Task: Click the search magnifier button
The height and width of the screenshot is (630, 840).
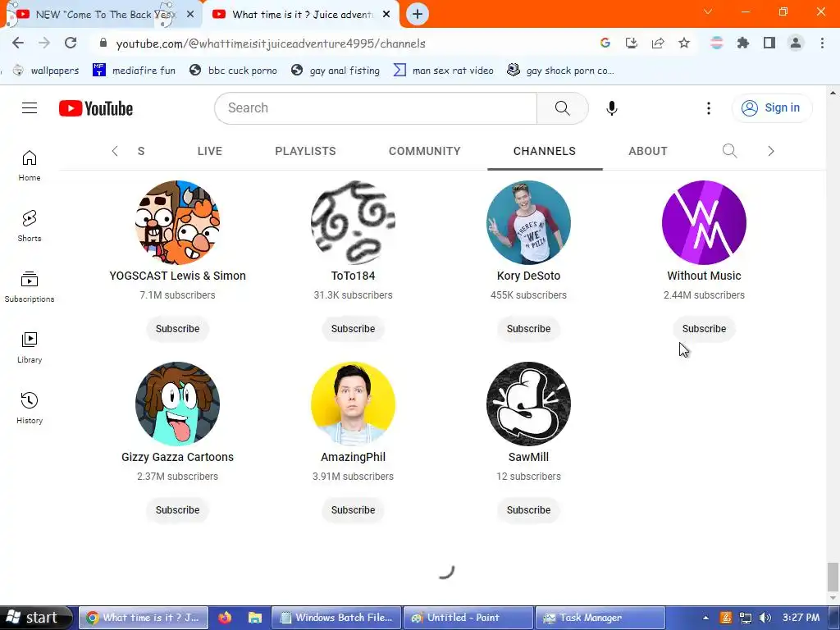Action: click(x=563, y=107)
